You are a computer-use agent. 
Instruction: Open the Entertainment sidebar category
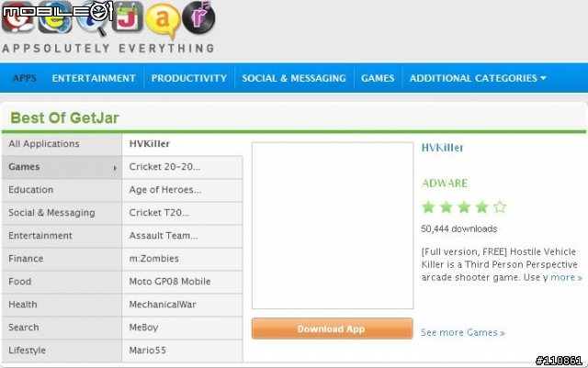point(62,235)
